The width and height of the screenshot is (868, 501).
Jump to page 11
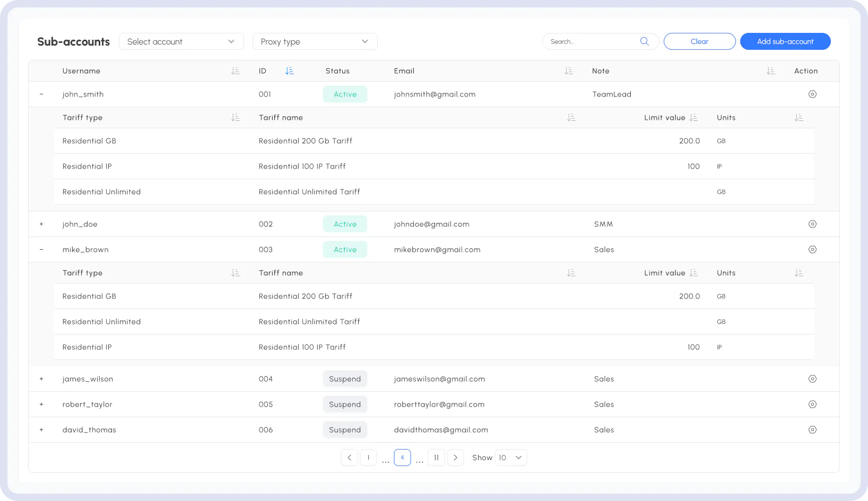click(437, 458)
